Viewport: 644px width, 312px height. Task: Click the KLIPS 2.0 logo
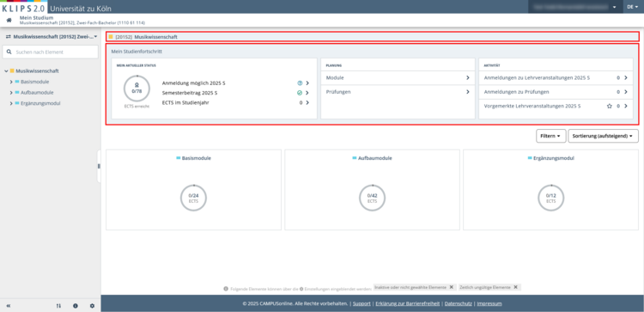[x=23, y=8]
